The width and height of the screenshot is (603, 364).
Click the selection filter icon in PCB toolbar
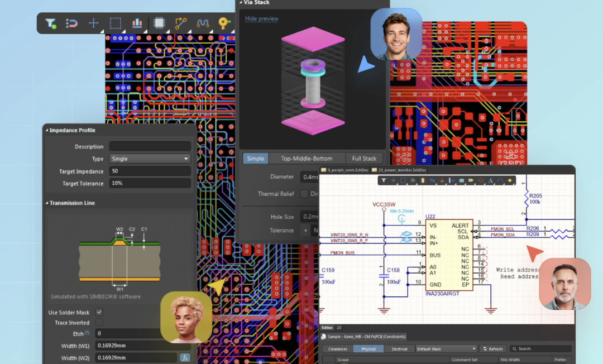51,23
